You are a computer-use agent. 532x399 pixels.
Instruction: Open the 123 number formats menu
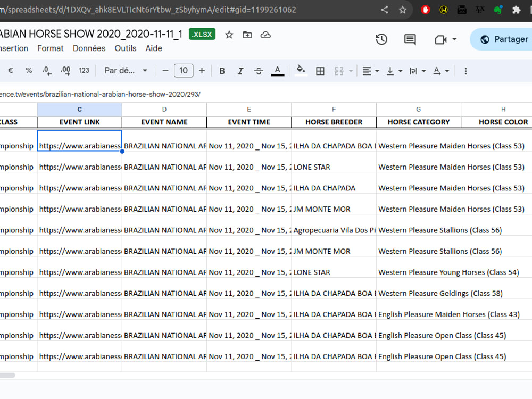(x=84, y=71)
